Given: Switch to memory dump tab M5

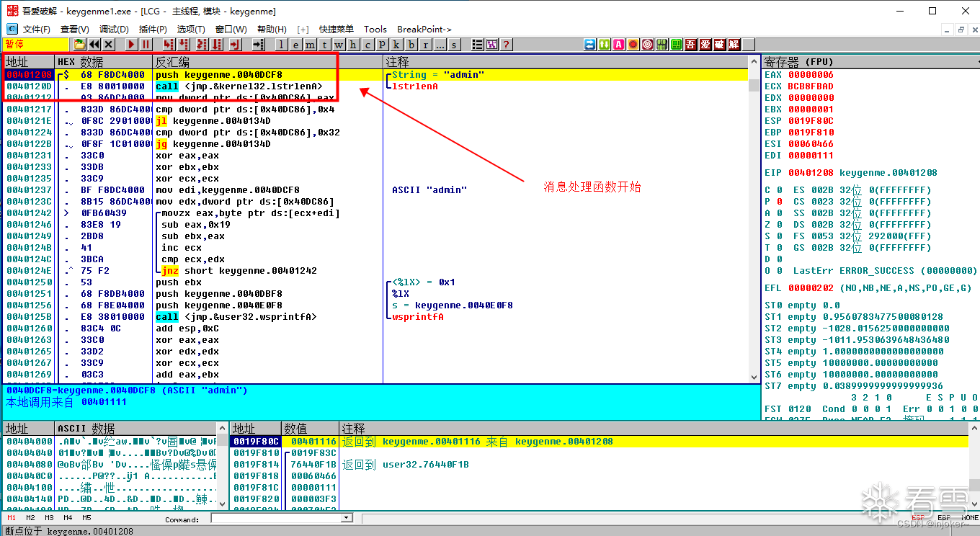Looking at the screenshot, I should pyautogui.click(x=86, y=518).
